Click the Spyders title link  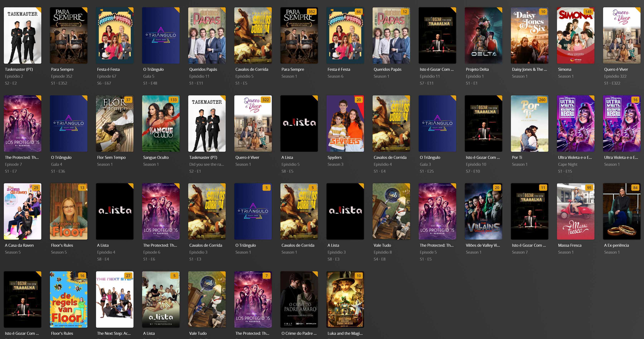coord(335,157)
